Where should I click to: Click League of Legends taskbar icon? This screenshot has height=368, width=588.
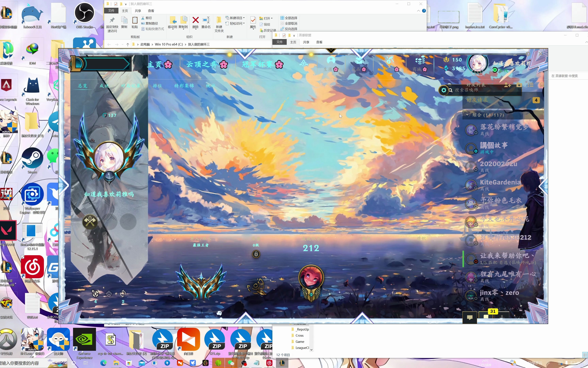click(x=282, y=363)
